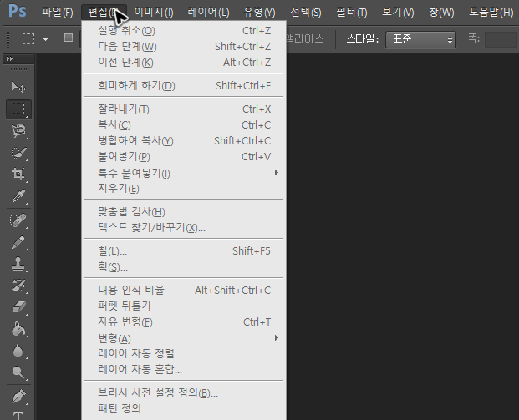Open the 필터(T) menu
Viewport: 519px width, 420px height.
[352, 13]
